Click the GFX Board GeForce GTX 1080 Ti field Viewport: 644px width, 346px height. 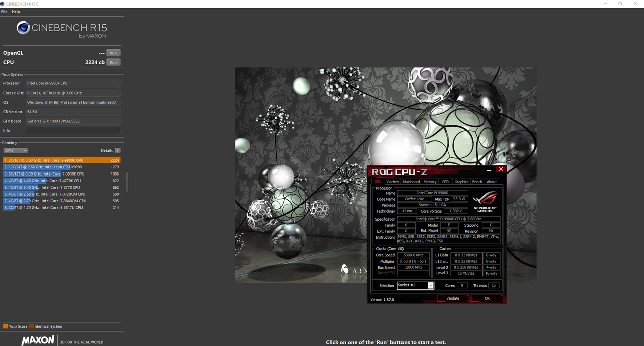coord(73,121)
